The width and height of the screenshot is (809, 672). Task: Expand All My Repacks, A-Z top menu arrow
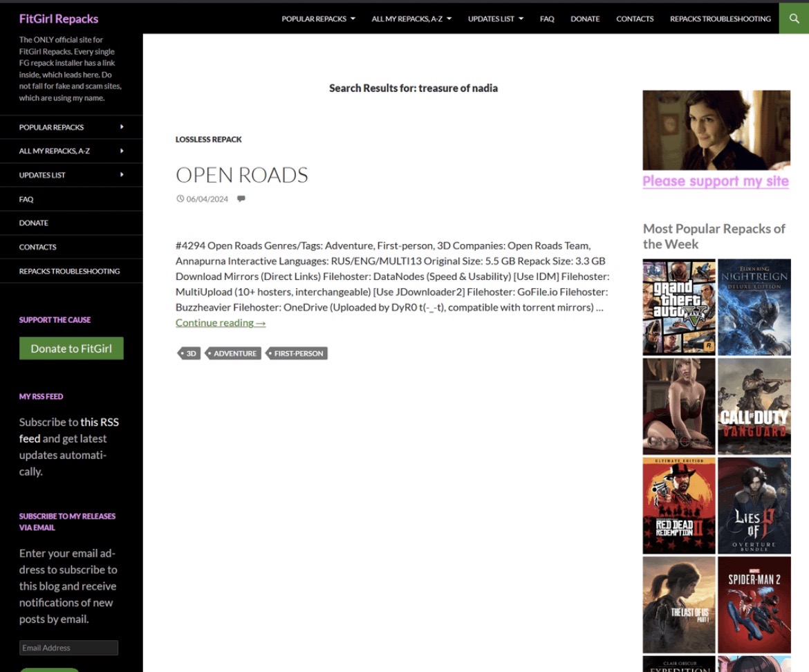point(449,19)
